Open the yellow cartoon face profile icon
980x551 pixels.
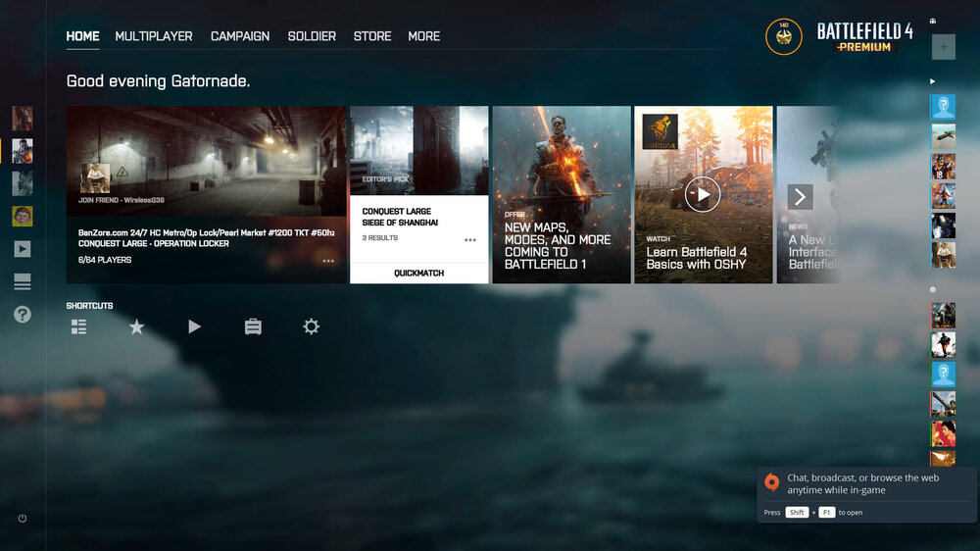click(x=23, y=217)
